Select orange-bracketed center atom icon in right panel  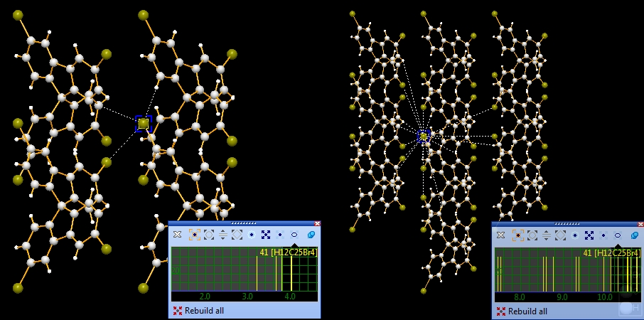517,235
